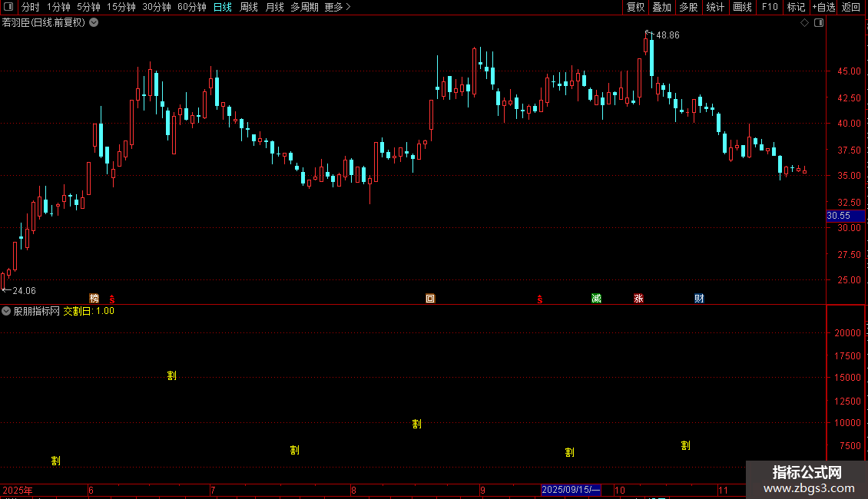Open the 若羽臣 chart title dropdown circle
Screen dimensions: 868x499
tap(94, 23)
